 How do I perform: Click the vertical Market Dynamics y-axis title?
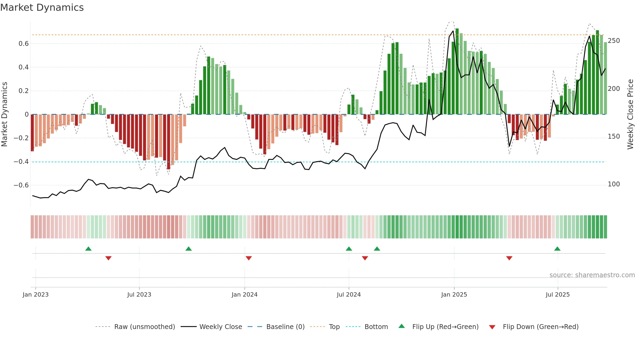tap(4, 114)
